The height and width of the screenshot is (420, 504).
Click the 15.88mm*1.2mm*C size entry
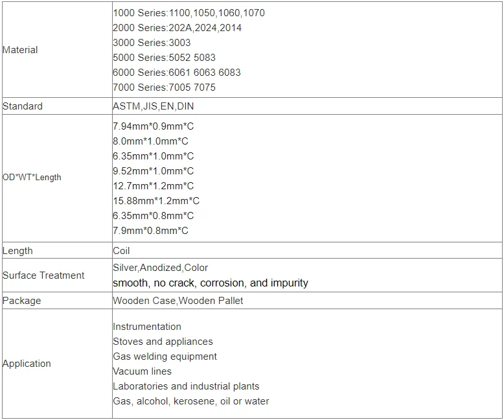156,201
